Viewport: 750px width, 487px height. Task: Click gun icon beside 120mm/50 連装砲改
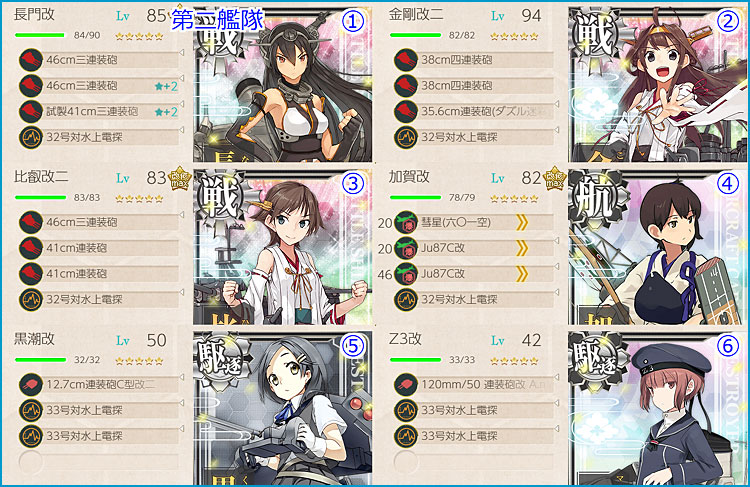pos(406,385)
